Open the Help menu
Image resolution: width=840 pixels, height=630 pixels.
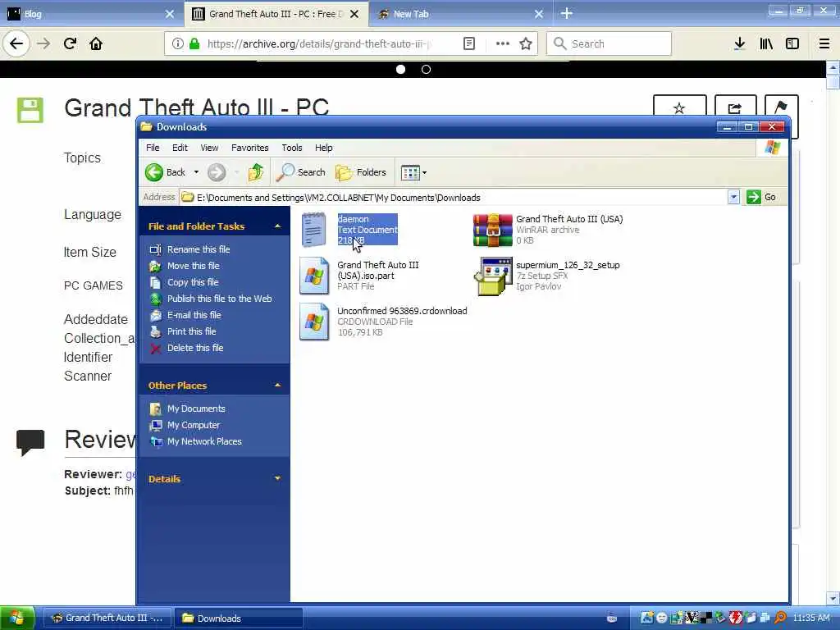coord(323,148)
